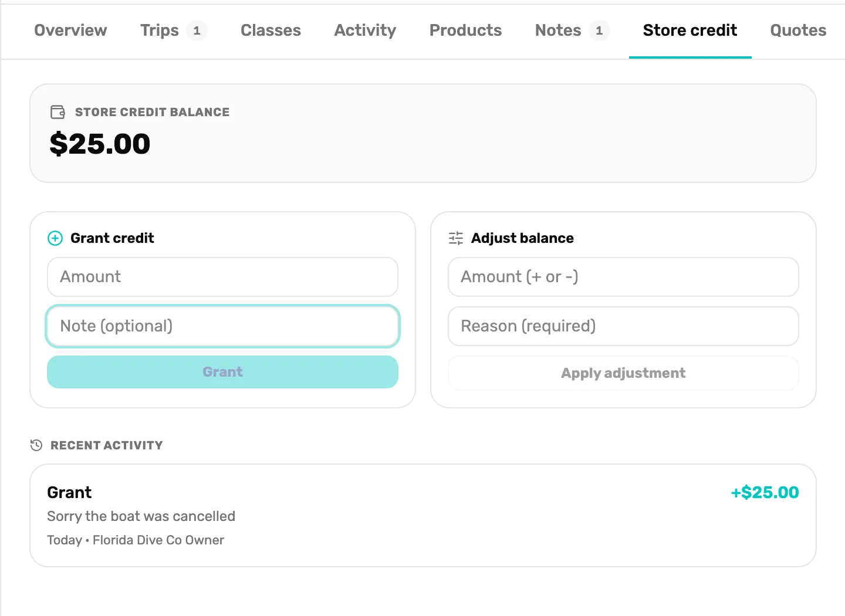Click the plus circle icon beside Grant credit
The height and width of the screenshot is (616, 845).
(x=55, y=238)
